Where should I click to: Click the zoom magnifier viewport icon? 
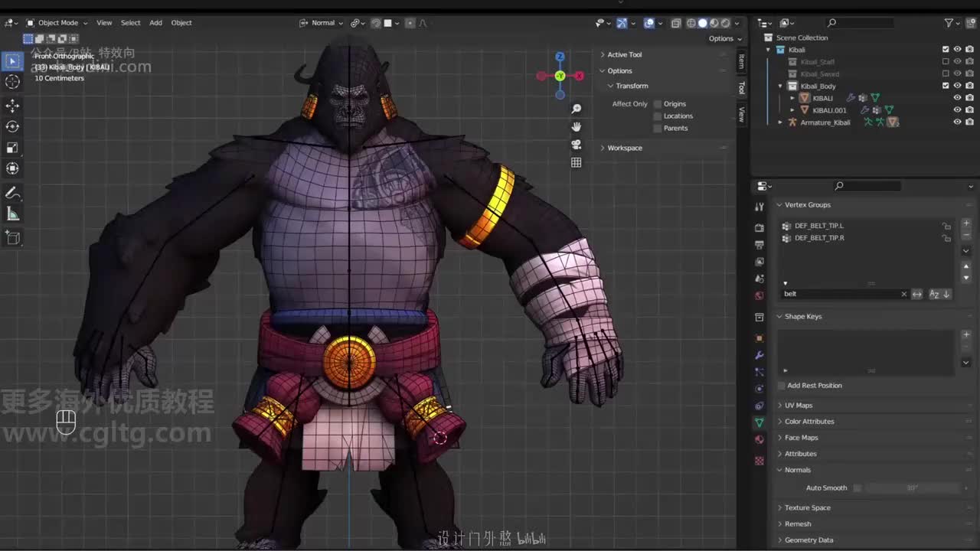576,109
